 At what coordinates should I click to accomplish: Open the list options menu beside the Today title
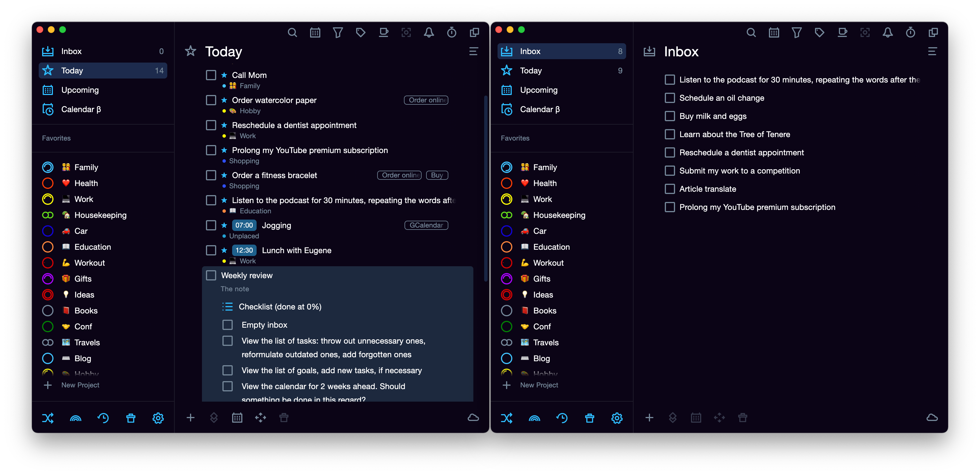click(x=473, y=51)
